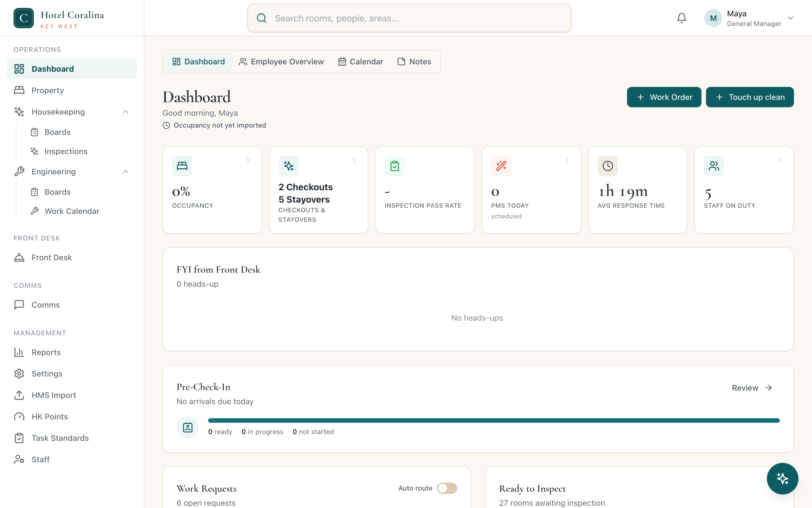Click the Pre-Check-In progress bar
Viewport: 812px width, 508px height.
click(494, 420)
